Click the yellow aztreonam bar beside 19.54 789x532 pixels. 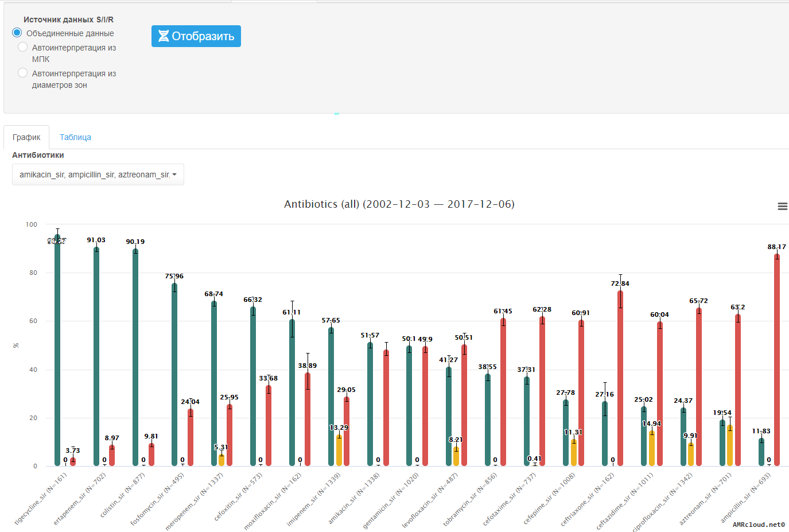coord(730,445)
